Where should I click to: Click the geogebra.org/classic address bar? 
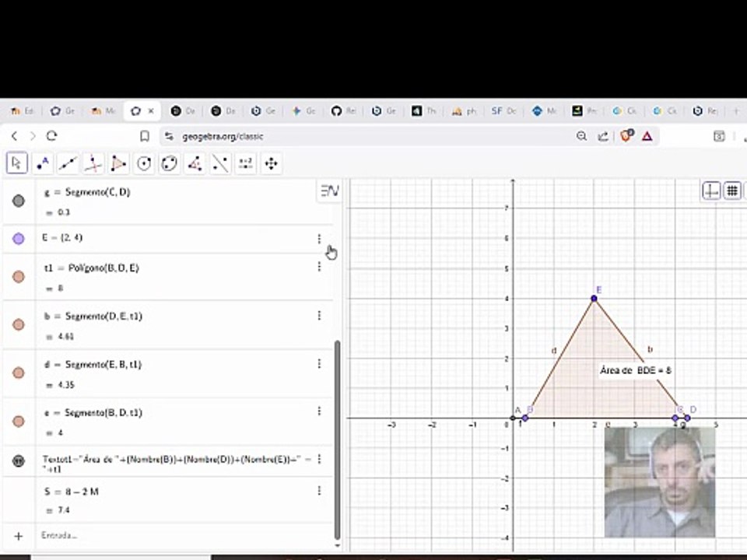pos(223,137)
